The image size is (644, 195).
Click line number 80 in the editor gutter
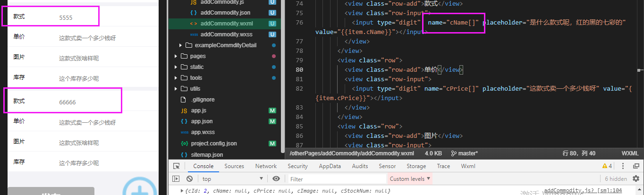point(299,69)
